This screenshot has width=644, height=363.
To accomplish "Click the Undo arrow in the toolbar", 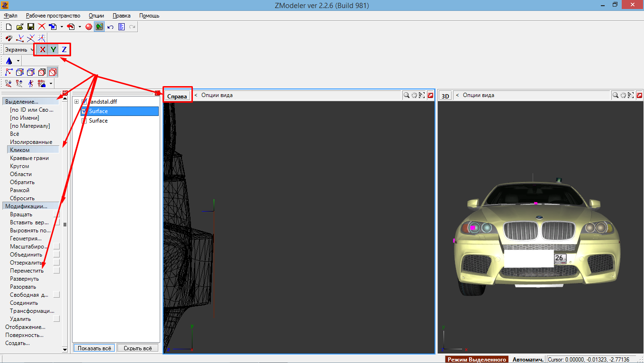I will tap(110, 27).
